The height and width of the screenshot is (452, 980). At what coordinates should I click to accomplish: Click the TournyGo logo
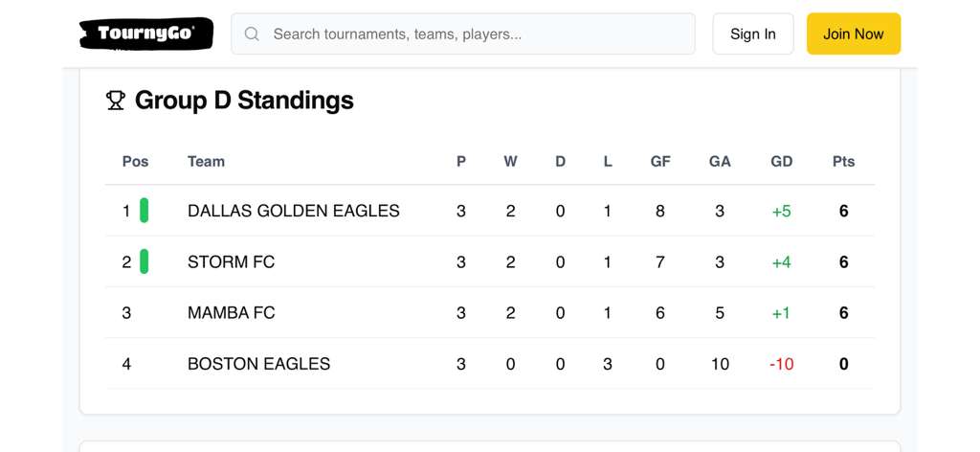click(145, 34)
